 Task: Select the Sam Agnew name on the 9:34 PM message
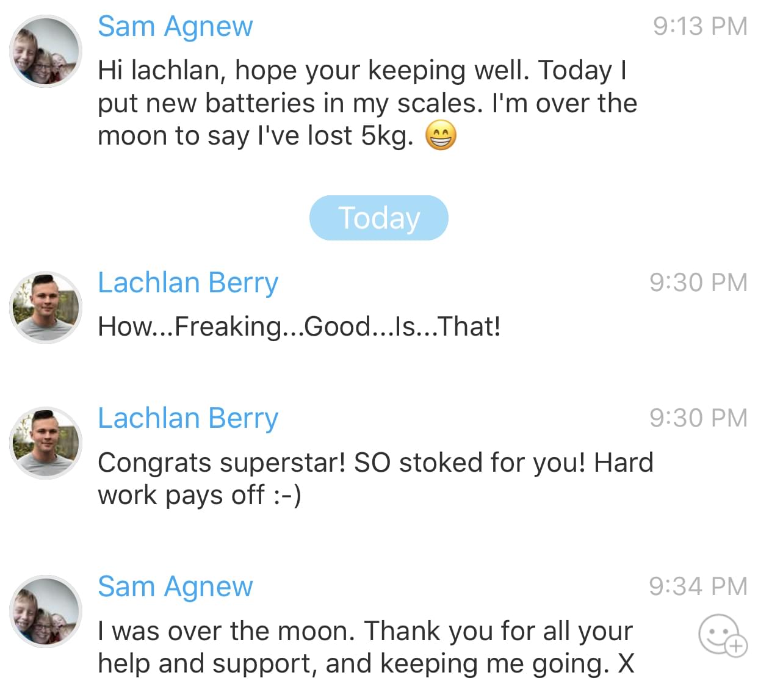click(175, 587)
